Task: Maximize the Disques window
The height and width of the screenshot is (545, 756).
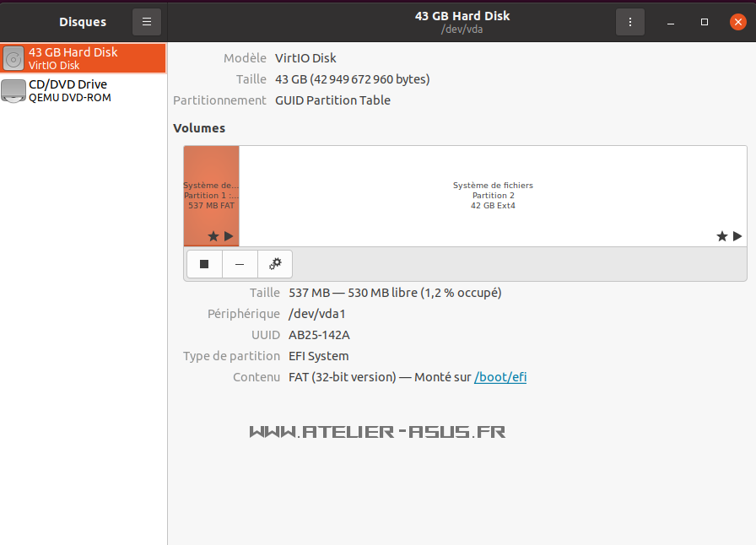Action: (705, 22)
